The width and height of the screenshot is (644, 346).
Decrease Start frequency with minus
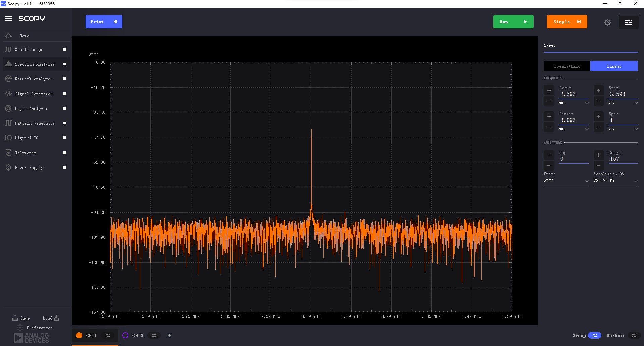tap(549, 101)
